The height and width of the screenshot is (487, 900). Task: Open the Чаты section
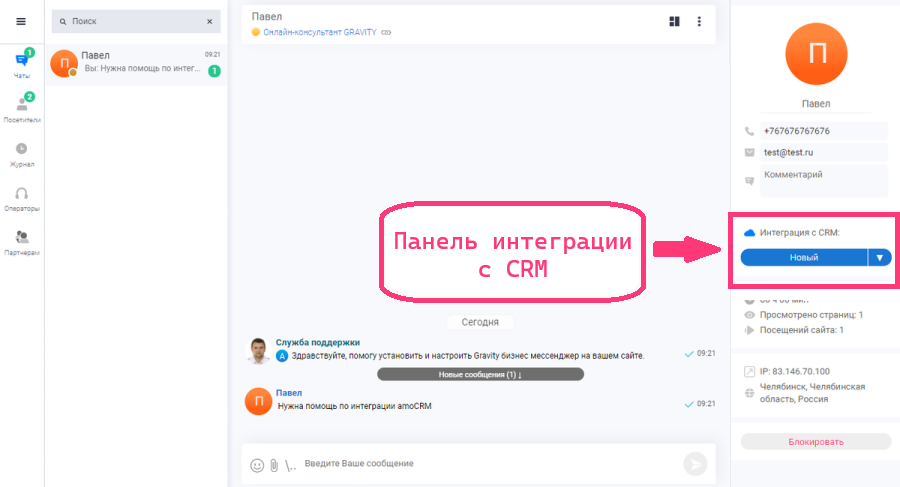point(21,64)
